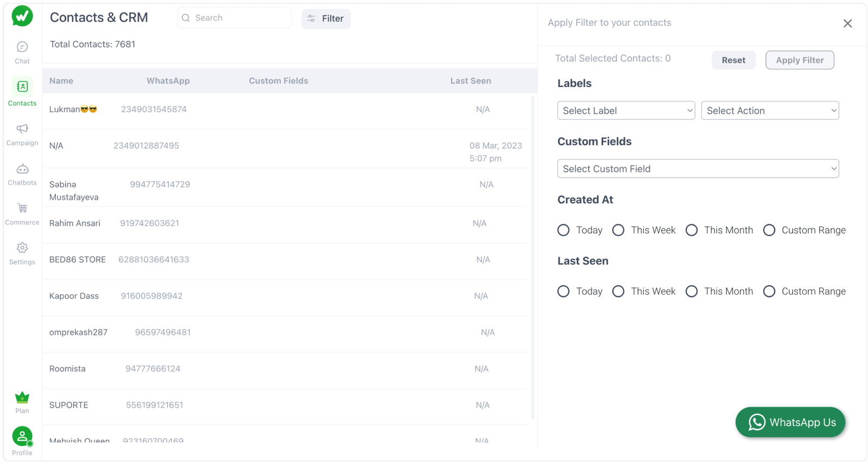Open the Plan crown icon

click(22, 398)
